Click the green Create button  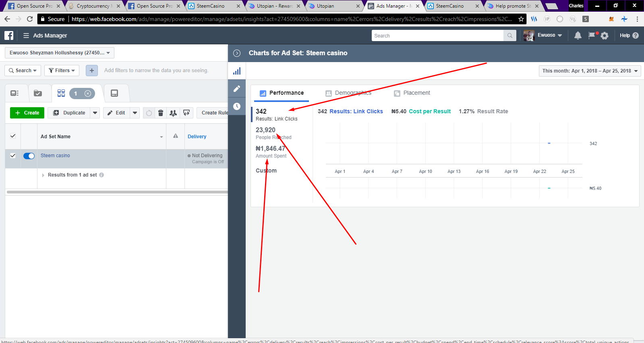tap(27, 113)
